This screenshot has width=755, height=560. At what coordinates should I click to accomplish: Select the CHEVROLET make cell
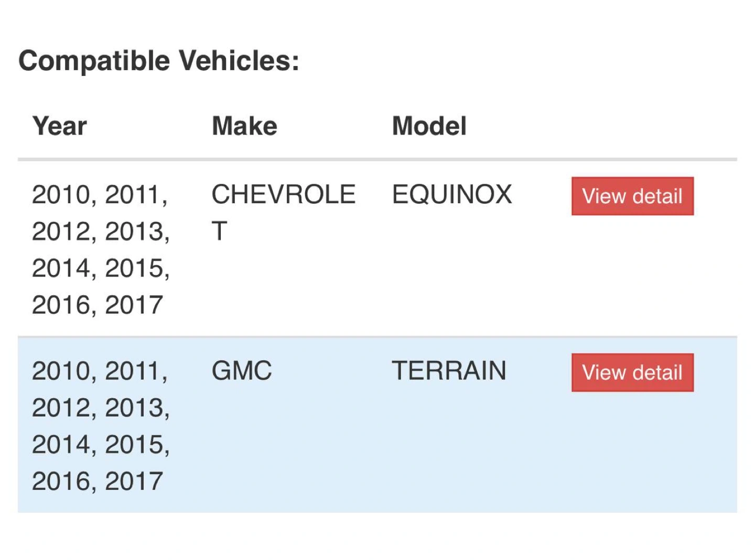pyautogui.click(x=283, y=195)
